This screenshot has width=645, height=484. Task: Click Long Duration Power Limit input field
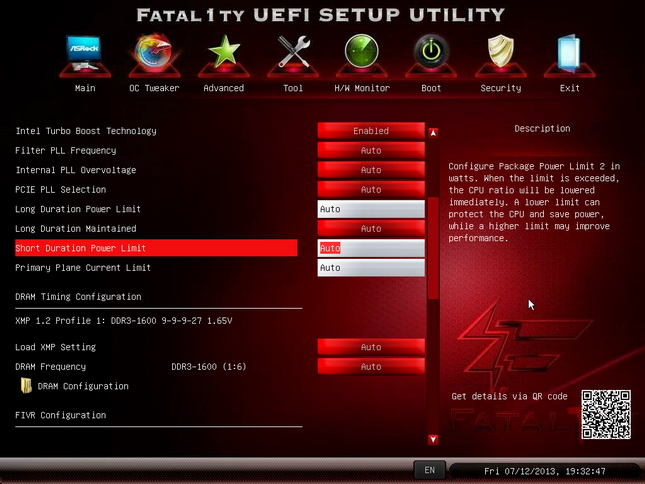(x=371, y=209)
